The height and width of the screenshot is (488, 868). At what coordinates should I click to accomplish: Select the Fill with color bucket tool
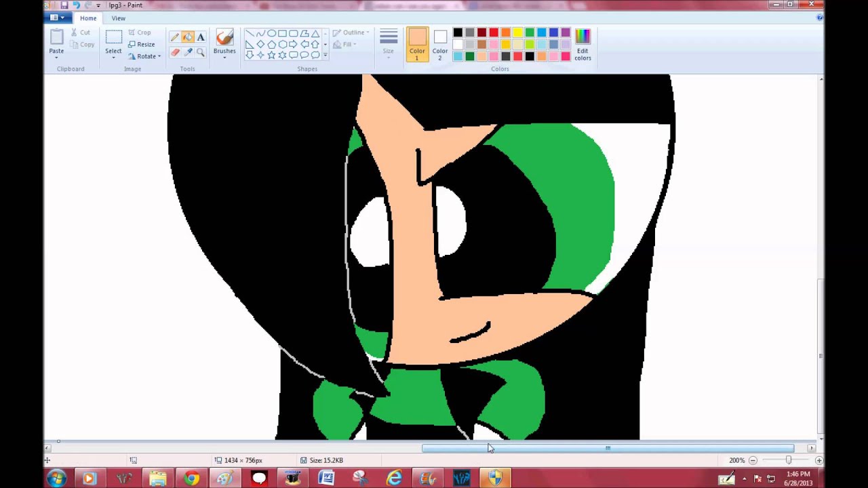(188, 37)
